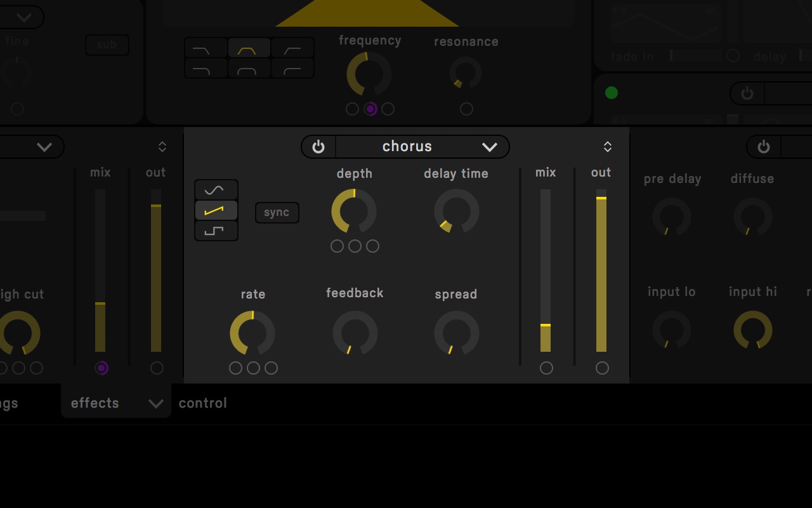Click the chorus rate knob

point(252,333)
